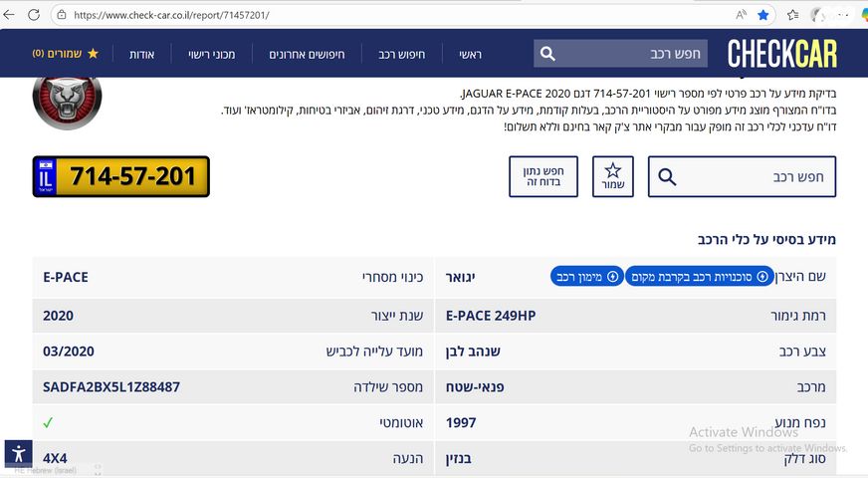This screenshot has height=478, width=868.
Task: Click the מספר שילדה label
Action: point(388,386)
